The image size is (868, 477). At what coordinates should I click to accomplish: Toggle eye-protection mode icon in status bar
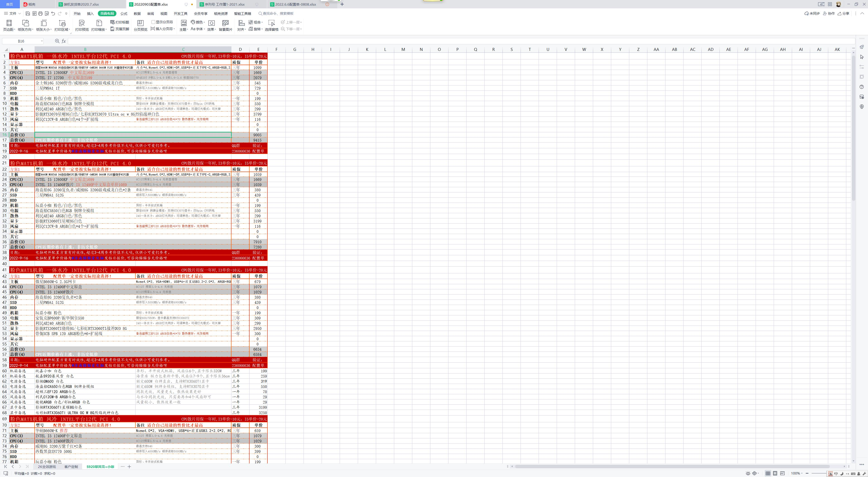click(x=748, y=473)
